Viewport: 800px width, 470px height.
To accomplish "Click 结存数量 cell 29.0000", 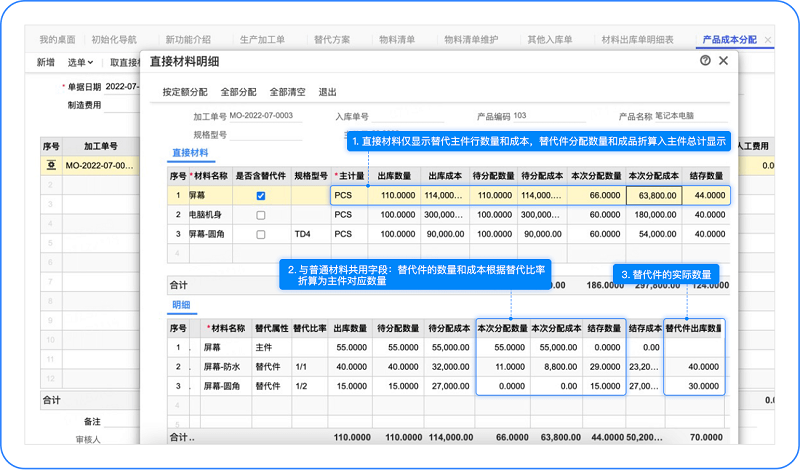I will 604,367.
